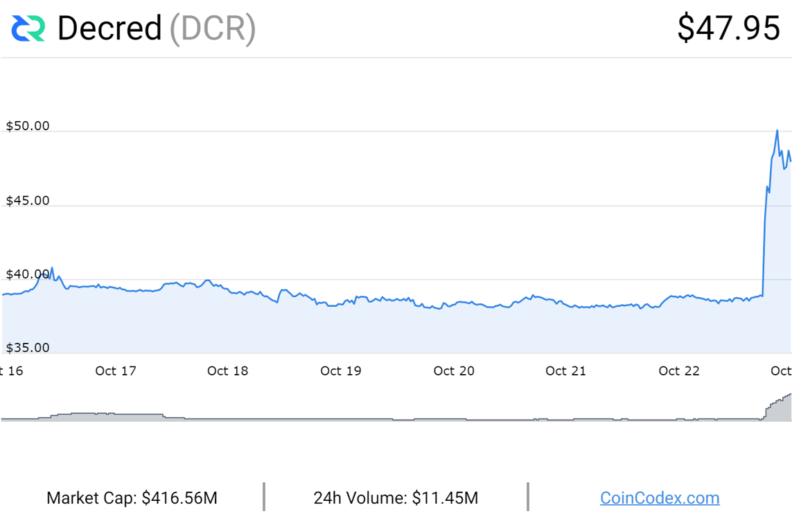Click the price peak near $50 on chart
This screenshot has width=792, height=532.
coord(777,131)
